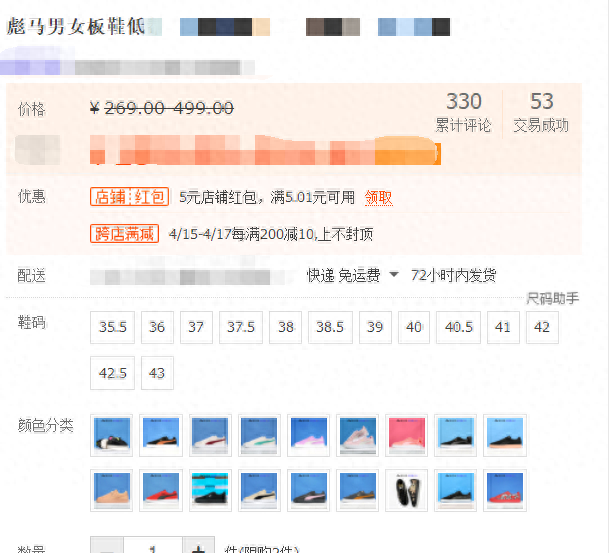
Task: Click the 店铺红包 coupon tag
Action: click(130, 197)
